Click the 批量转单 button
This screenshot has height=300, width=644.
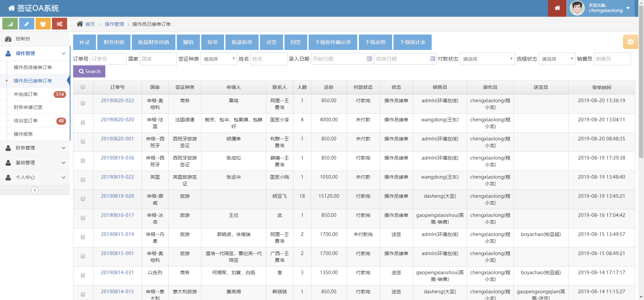[242, 42]
